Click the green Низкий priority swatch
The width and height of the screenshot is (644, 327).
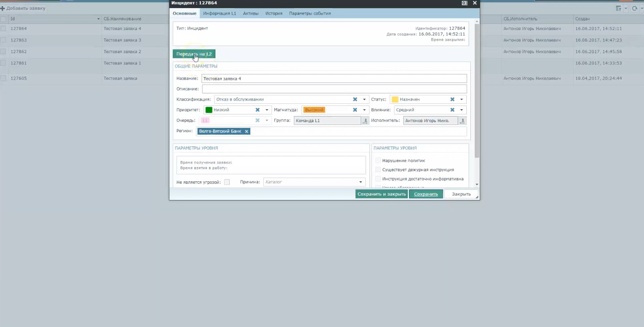pos(209,110)
